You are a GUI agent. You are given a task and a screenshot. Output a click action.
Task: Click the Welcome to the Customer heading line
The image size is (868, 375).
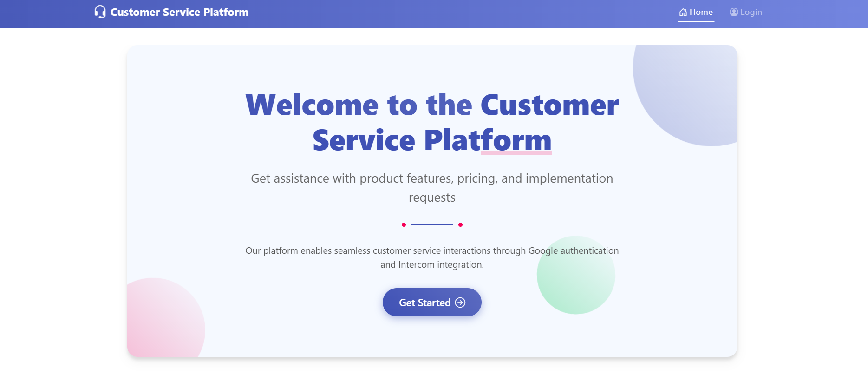tap(432, 105)
